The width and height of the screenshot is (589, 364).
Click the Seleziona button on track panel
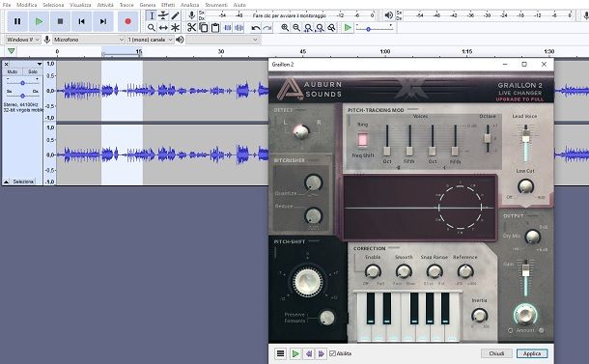[23, 182]
